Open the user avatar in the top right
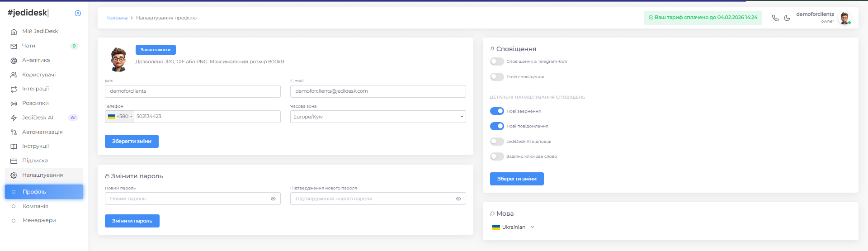 tap(844, 18)
